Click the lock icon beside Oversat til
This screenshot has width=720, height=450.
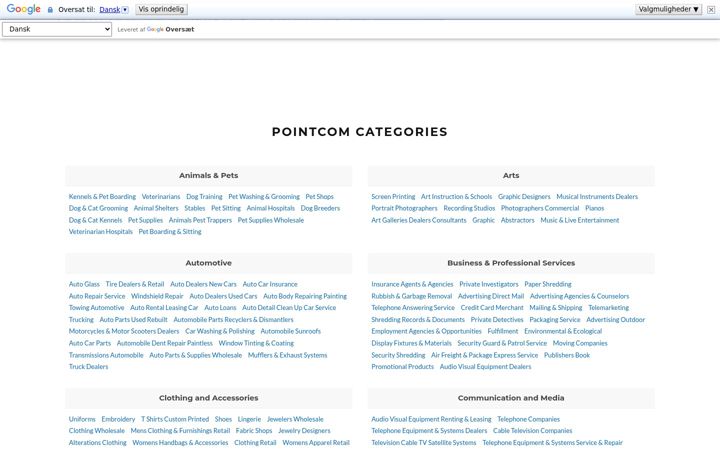coord(50,10)
